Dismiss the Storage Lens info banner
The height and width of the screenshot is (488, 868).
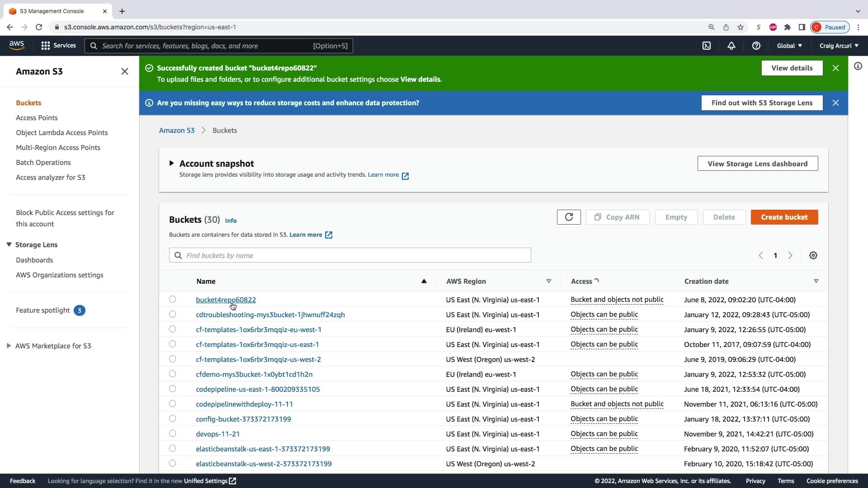835,103
